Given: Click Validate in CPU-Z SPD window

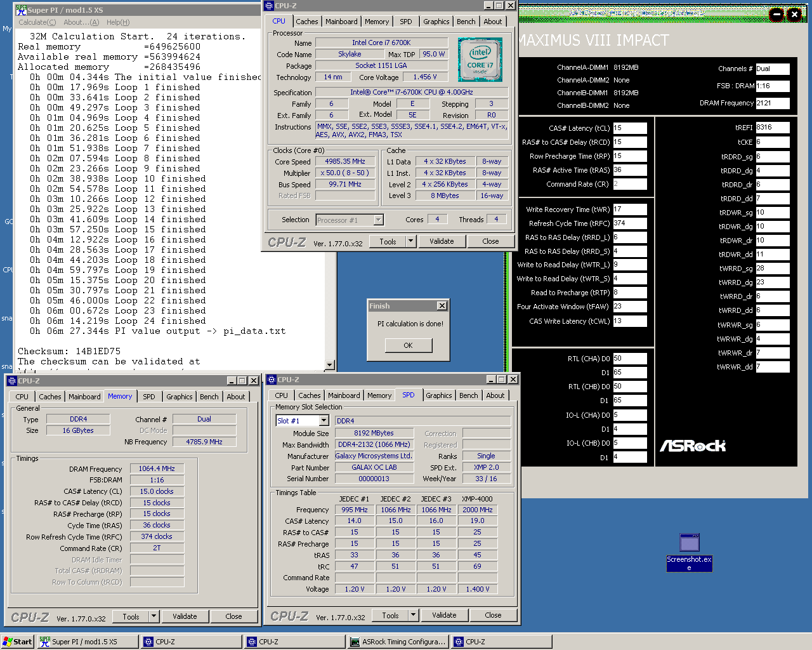Looking at the screenshot, I should pyautogui.click(x=444, y=615).
